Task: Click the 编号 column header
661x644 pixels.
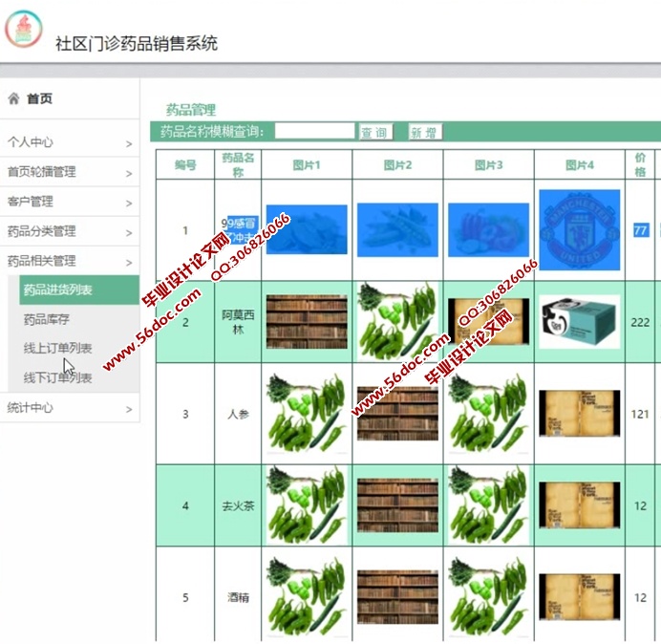Action: pos(185,165)
